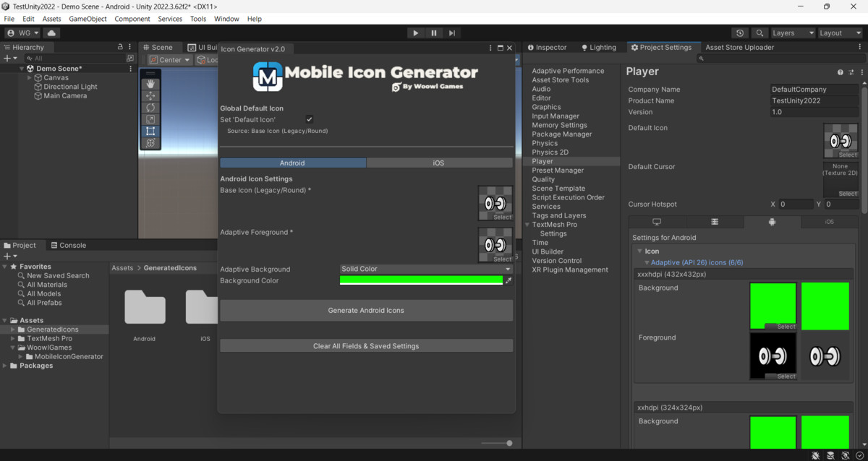Select the Hand tool in Scene view
868x461 pixels.
[x=150, y=84]
